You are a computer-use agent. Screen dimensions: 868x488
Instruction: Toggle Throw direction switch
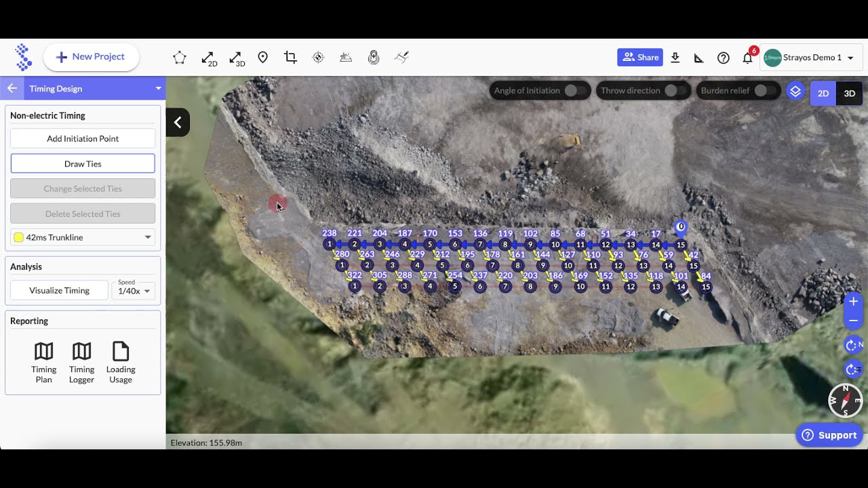click(675, 90)
